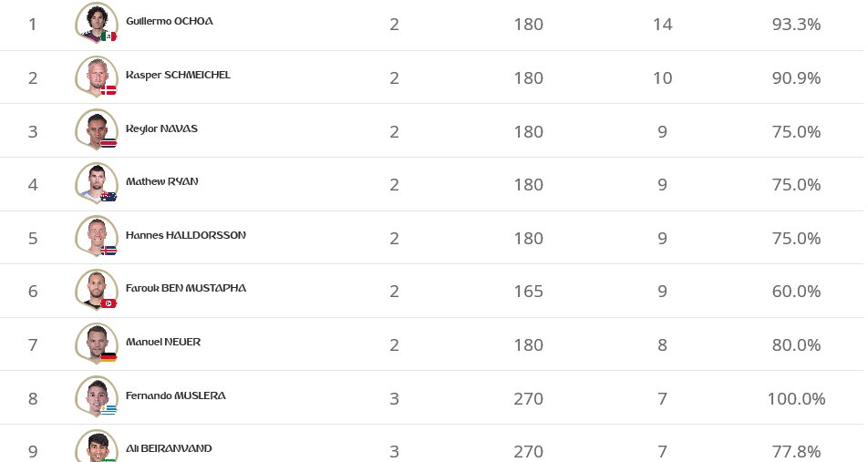Viewport: 868px width, 462px height.
Task: Click Mathew Ryan's player portrait
Action: tap(96, 182)
